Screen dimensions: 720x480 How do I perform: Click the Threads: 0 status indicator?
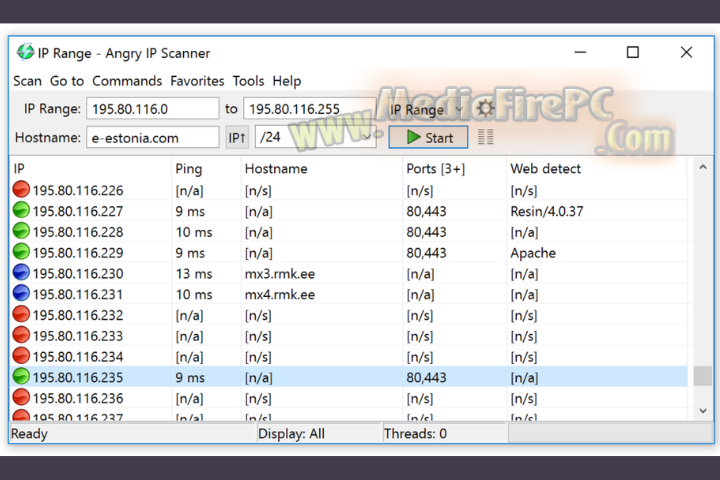(x=415, y=434)
